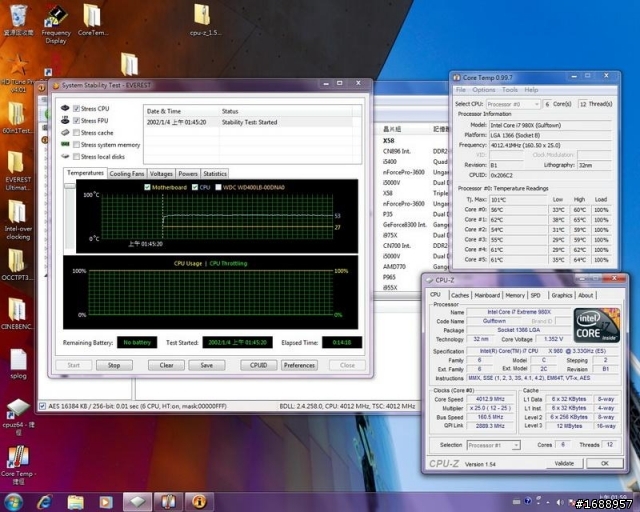Switch to the Graphics tab in CPU-Z
Image resolution: width=640 pixels, height=512 pixels.
click(x=562, y=295)
